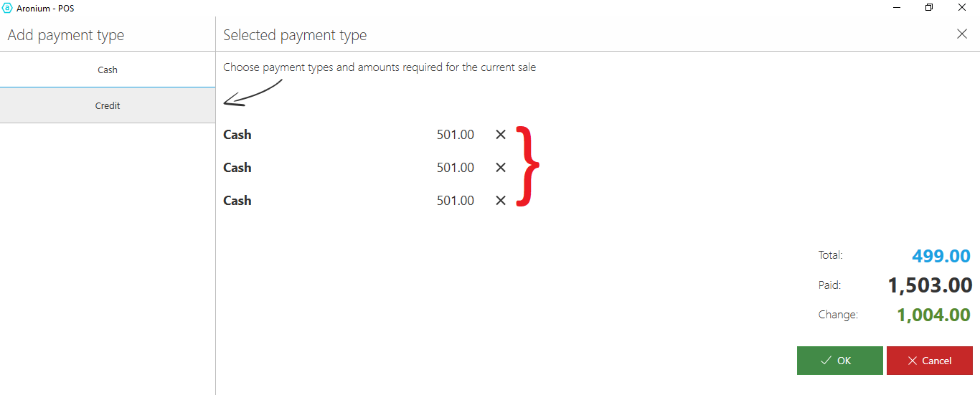The height and width of the screenshot is (395, 980).
Task: Remove the last Cash payment entry
Action: (501, 201)
